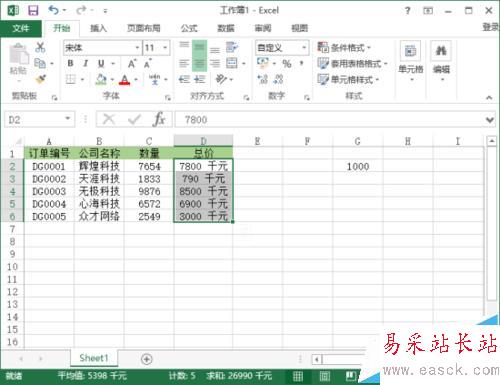500x385 pixels.
Task: Open 单元格样式 cell styles menu
Action: coord(348,79)
